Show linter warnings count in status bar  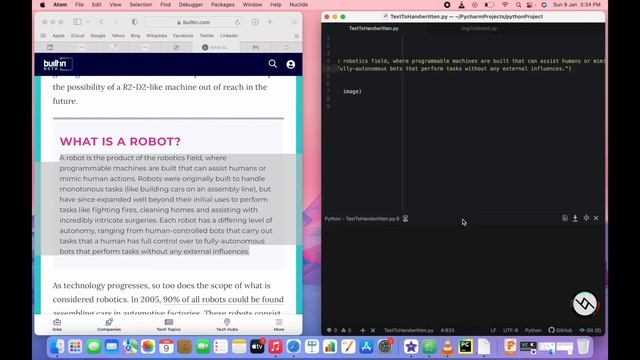346,330
